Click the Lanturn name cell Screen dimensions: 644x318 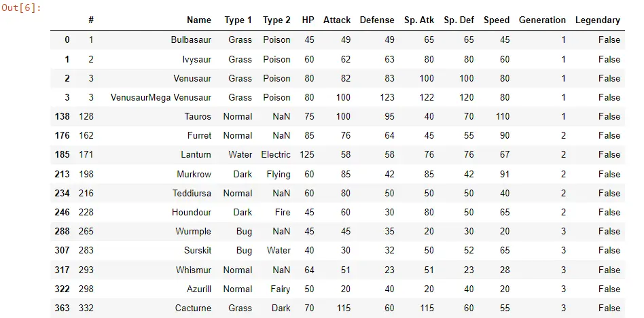coord(196,154)
